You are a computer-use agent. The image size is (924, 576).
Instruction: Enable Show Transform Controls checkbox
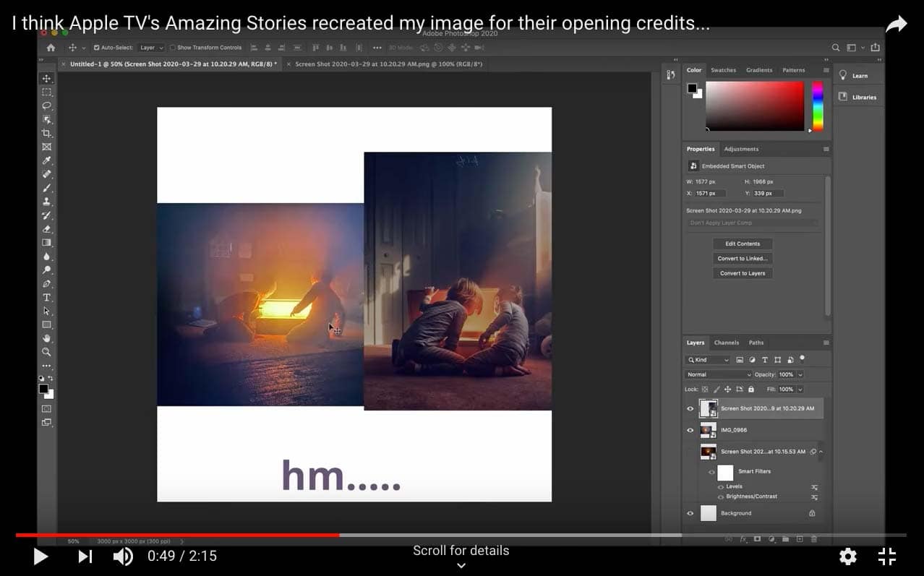click(173, 48)
